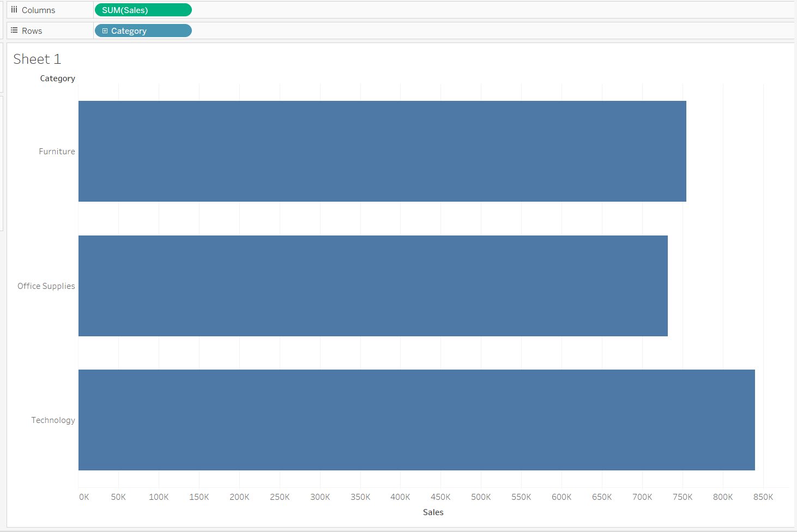The width and height of the screenshot is (797, 532).
Task: Click the Furniture row label
Action: (x=57, y=151)
